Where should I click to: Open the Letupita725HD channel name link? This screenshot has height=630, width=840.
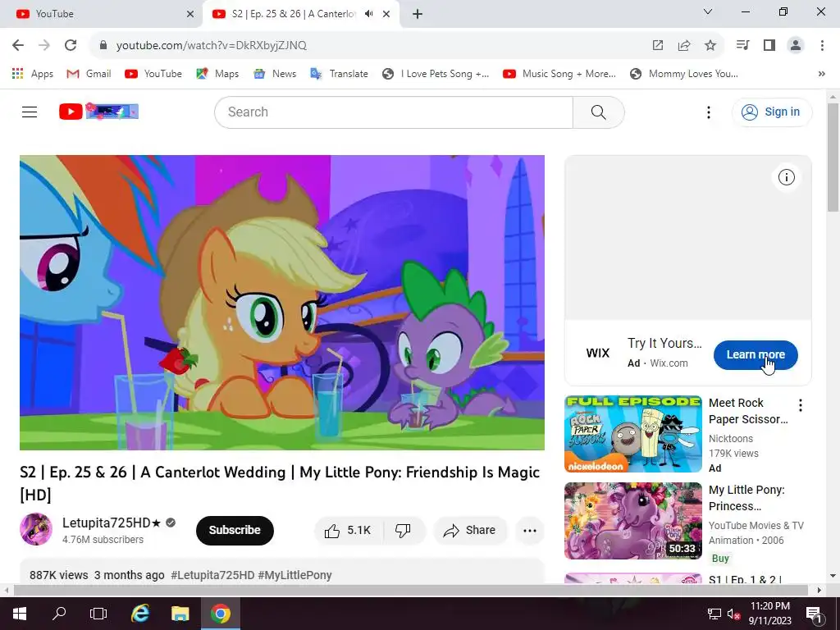click(112, 523)
